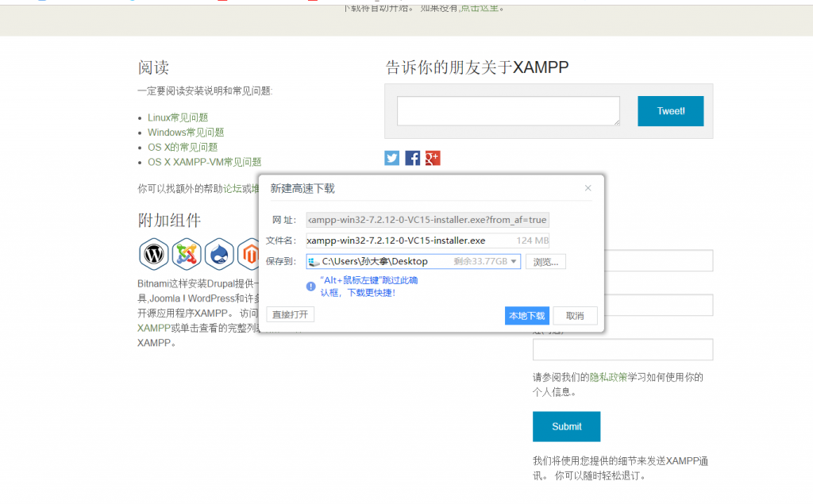Open the 隐私政策 link
Viewport: 813px width, 504px height.
pyautogui.click(x=609, y=378)
